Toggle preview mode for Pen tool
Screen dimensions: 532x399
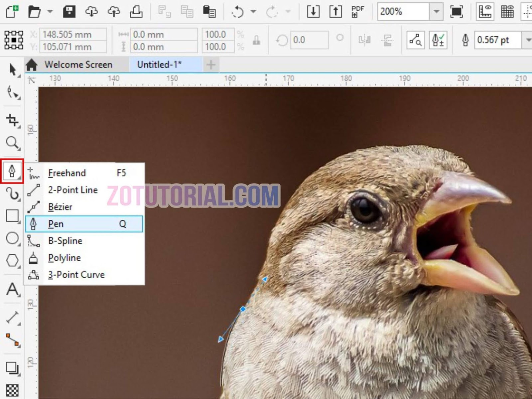point(416,40)
